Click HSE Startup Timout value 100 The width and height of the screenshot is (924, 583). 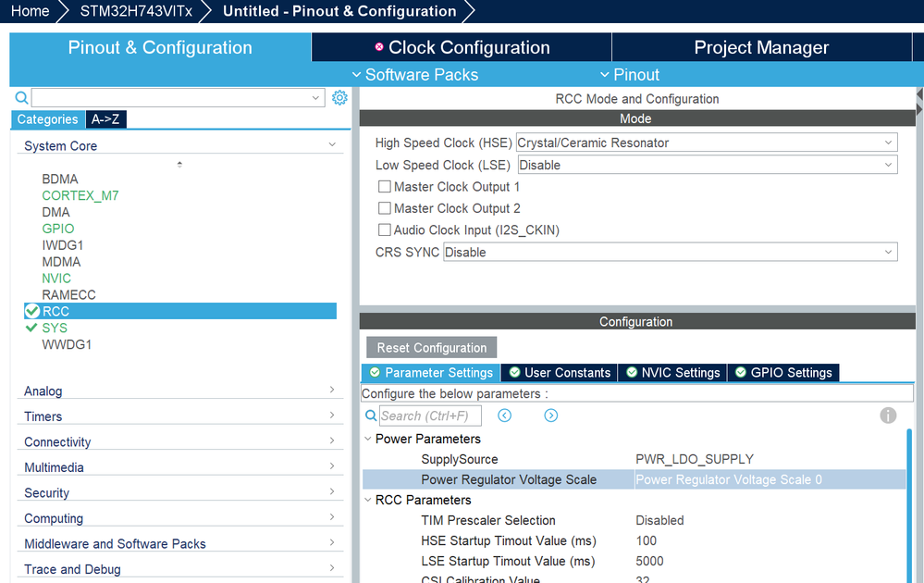(x=647, y=540)
